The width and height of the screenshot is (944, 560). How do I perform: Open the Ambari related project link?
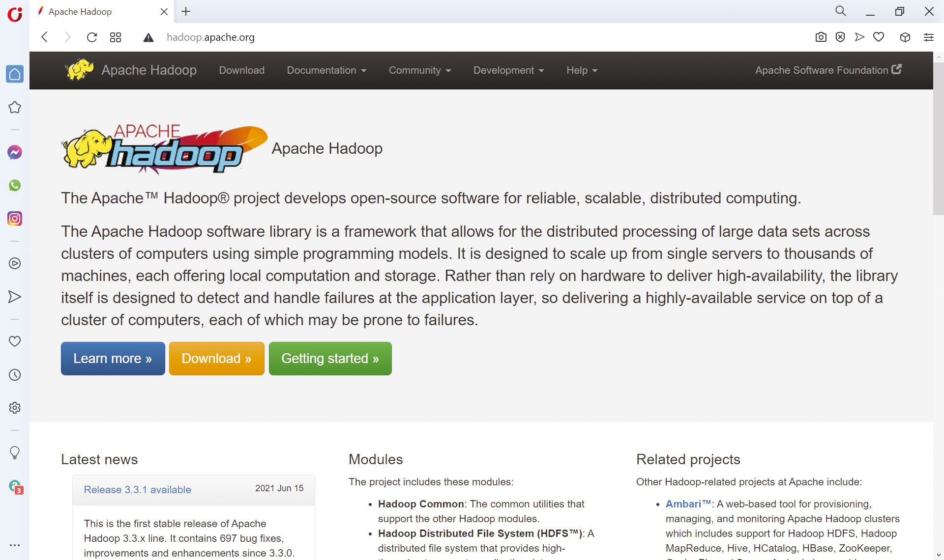click(x=688, y=504)
